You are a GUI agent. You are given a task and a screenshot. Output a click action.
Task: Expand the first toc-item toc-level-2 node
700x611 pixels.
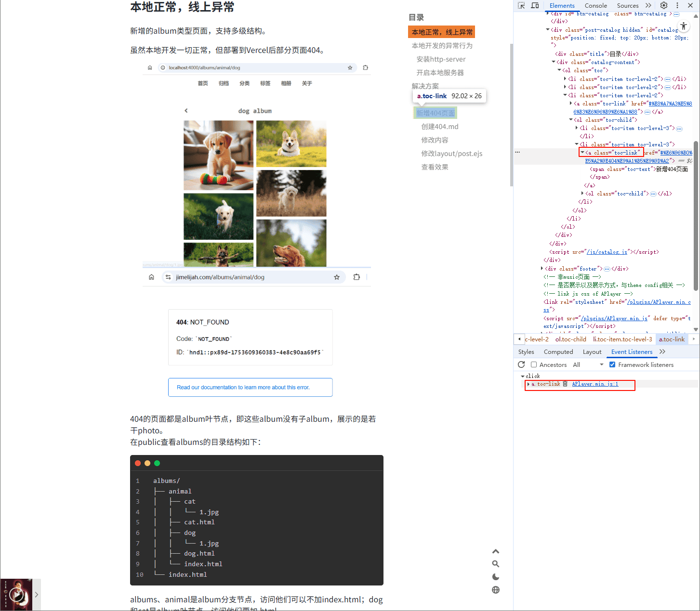tap(566, 79)
